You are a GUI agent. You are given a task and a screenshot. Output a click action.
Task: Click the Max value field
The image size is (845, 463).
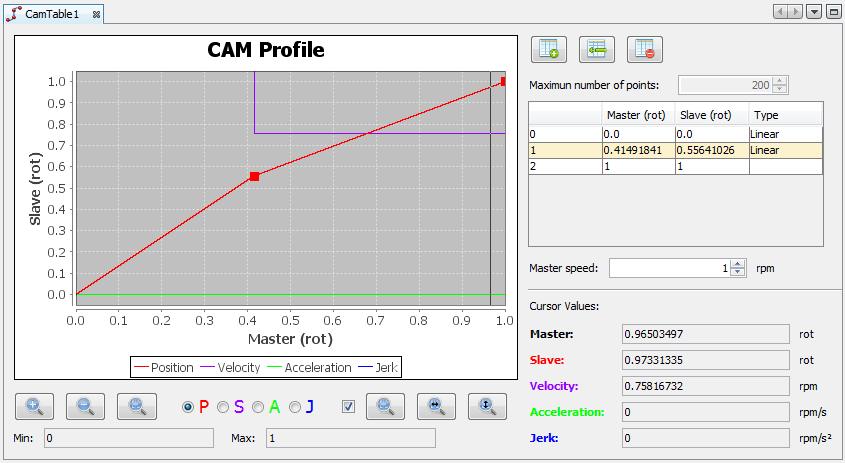click(351, 438)
